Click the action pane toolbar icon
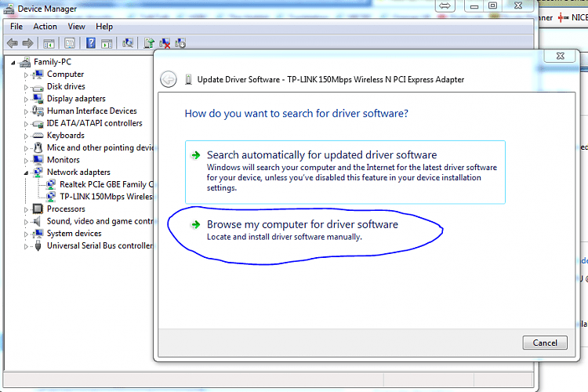The width and height of the screenshot is (588, 392). pyautogui.click(x=107, y=44)
